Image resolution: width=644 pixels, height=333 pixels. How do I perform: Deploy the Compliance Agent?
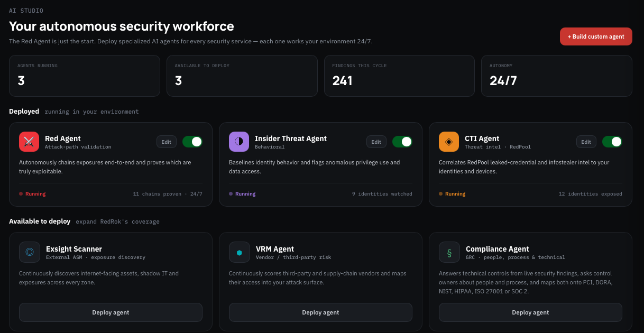coord(530,312)
